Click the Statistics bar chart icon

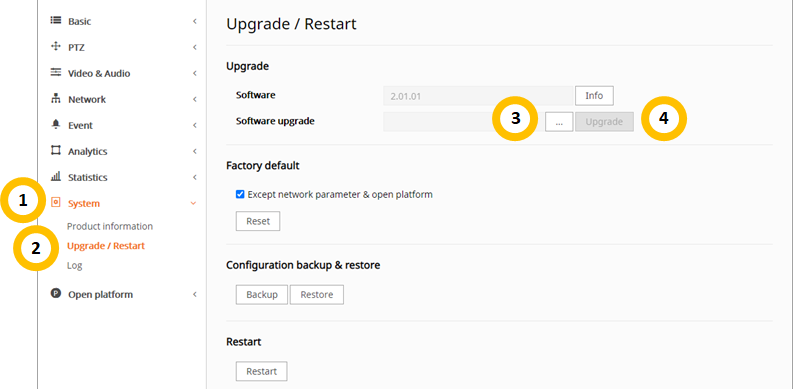coord(56,177)
